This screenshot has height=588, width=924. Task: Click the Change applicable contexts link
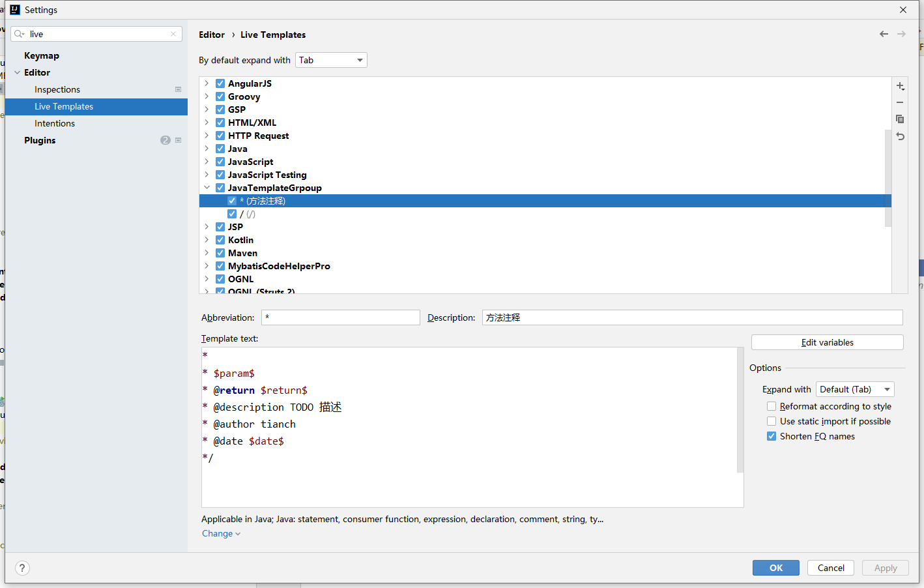(x=221, y=533)
